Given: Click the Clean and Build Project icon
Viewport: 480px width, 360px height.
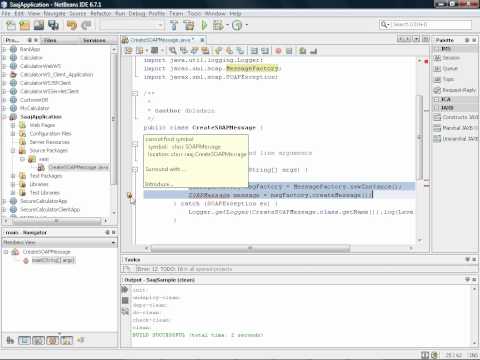Looking at the screenshot, I should [189, 25].
